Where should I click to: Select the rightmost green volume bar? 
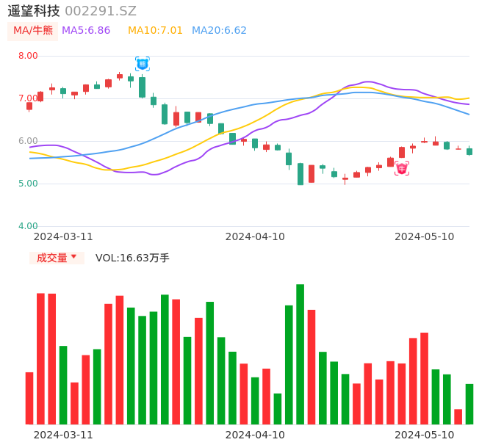pyautogui.click(x=469, y=404)
